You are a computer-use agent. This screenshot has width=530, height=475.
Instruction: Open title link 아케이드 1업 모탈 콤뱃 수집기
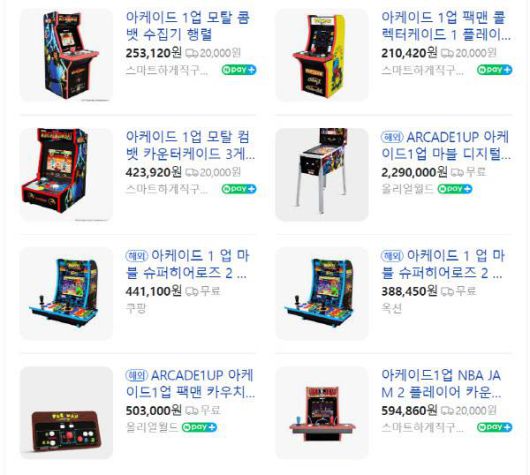(x=188, y=26)
